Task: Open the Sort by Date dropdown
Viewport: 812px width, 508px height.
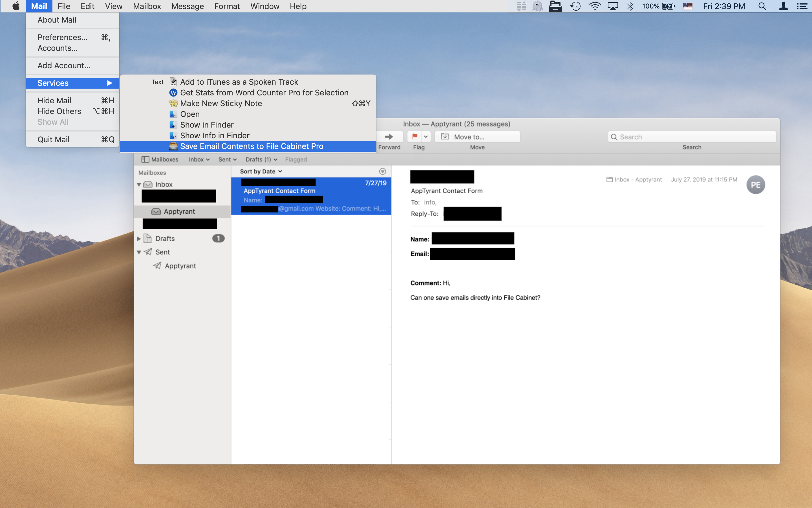Action: pyautogui.click(x=261, y=171)
